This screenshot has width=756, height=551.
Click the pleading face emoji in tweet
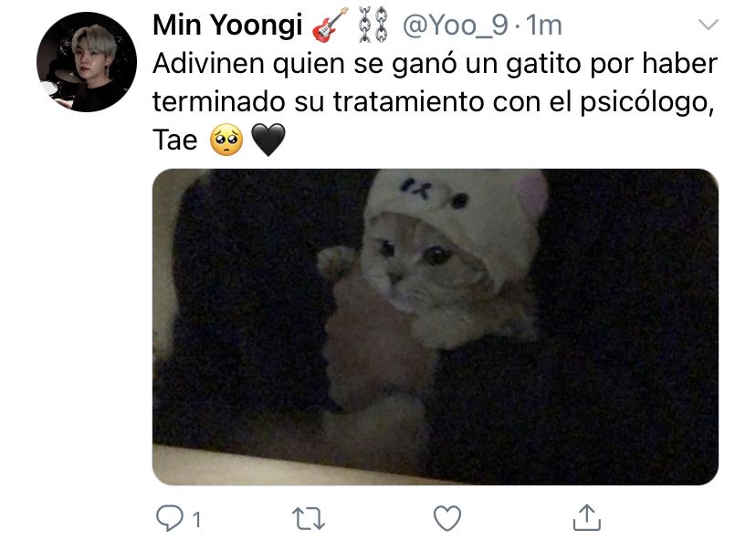226,140
